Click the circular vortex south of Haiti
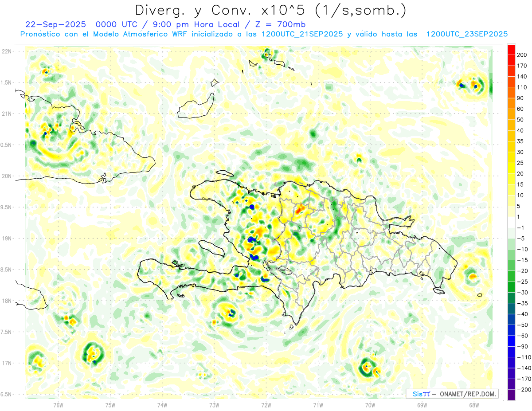The width and height of the screenshot is (532, 411). tap(229, 312)
